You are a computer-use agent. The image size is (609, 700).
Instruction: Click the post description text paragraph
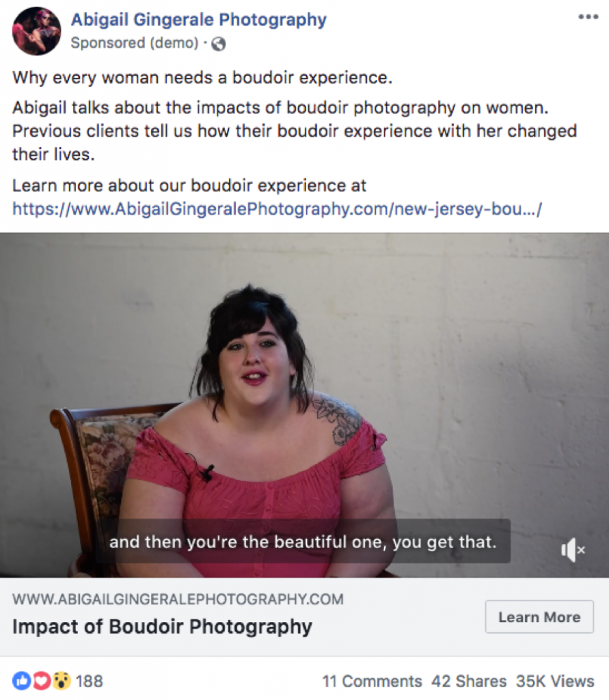(295, 131)
